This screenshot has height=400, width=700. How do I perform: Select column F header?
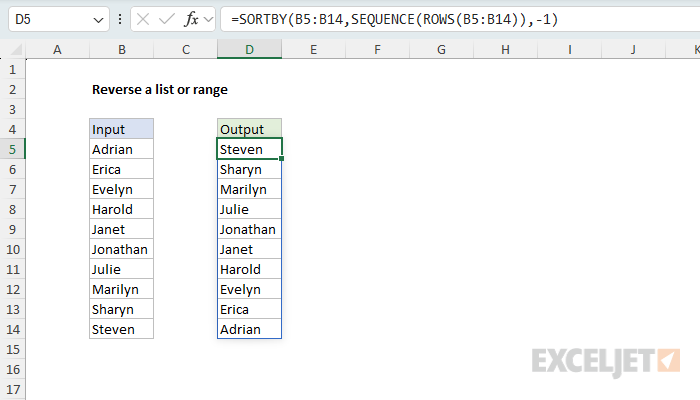(x=378, y=49)
